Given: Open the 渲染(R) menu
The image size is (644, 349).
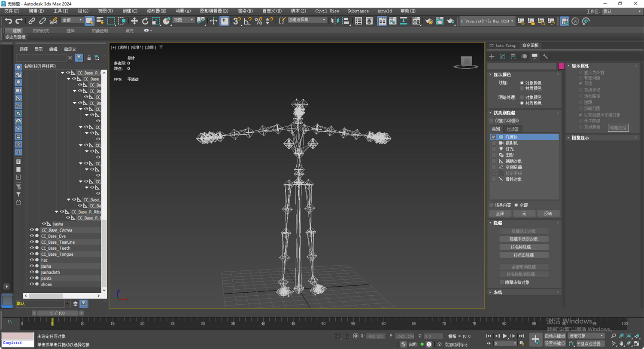Looking at the screenshot, I should point(244,11).
